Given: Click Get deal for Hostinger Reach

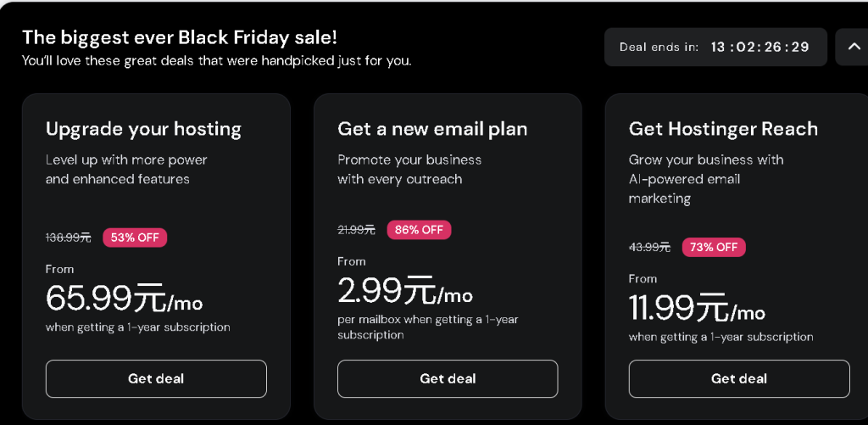Looking at the screenshot, I should point(739,378).
